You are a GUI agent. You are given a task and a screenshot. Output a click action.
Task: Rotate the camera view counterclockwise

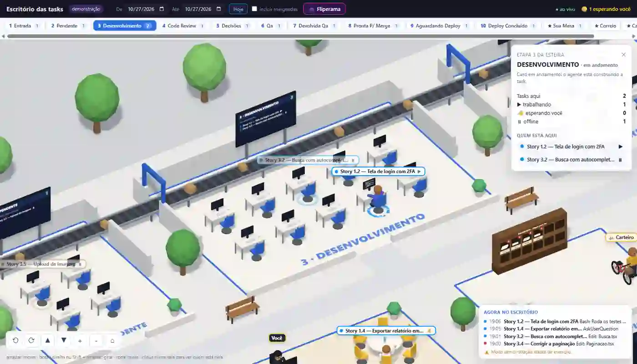click(x=15, y=340)
